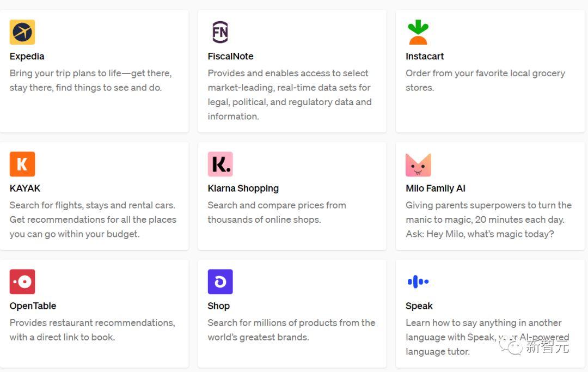Select the Milo Family AI fox icon

pos(418,164)
